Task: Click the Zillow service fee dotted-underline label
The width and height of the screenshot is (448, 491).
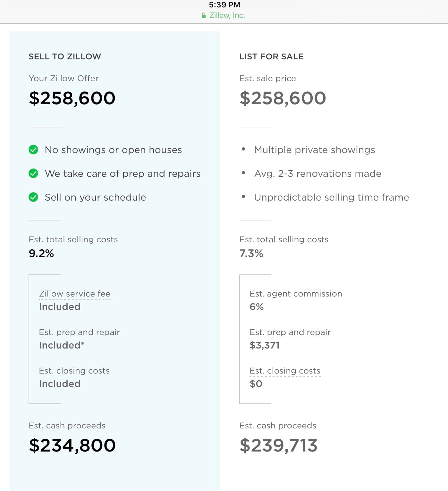Action: point(74,294)
